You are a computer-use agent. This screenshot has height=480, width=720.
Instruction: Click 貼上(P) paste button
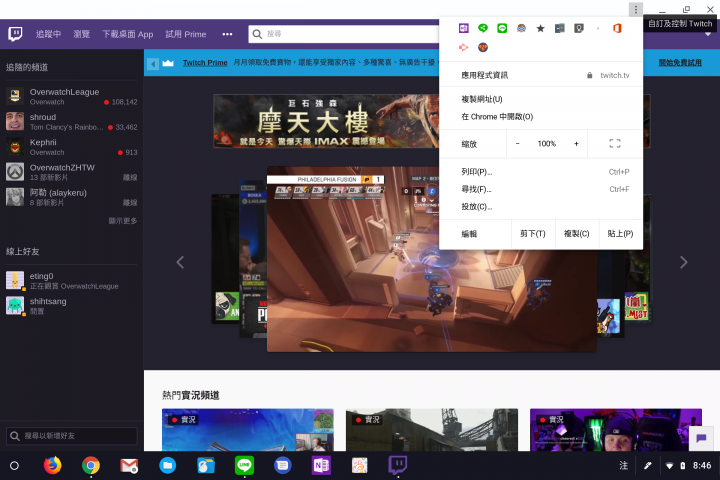[620, 234]
